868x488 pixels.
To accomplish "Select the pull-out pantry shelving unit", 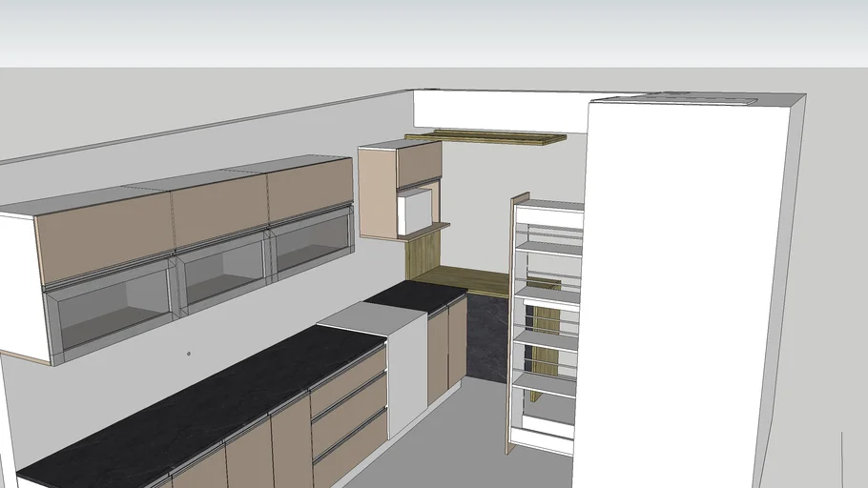I will [547, 324].
